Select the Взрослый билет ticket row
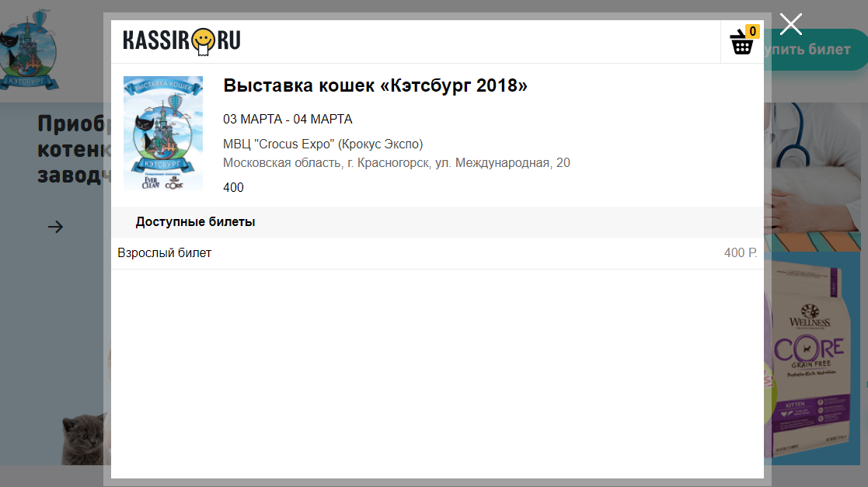This screenshot has height=487, width=868. [x=437, y=253]
